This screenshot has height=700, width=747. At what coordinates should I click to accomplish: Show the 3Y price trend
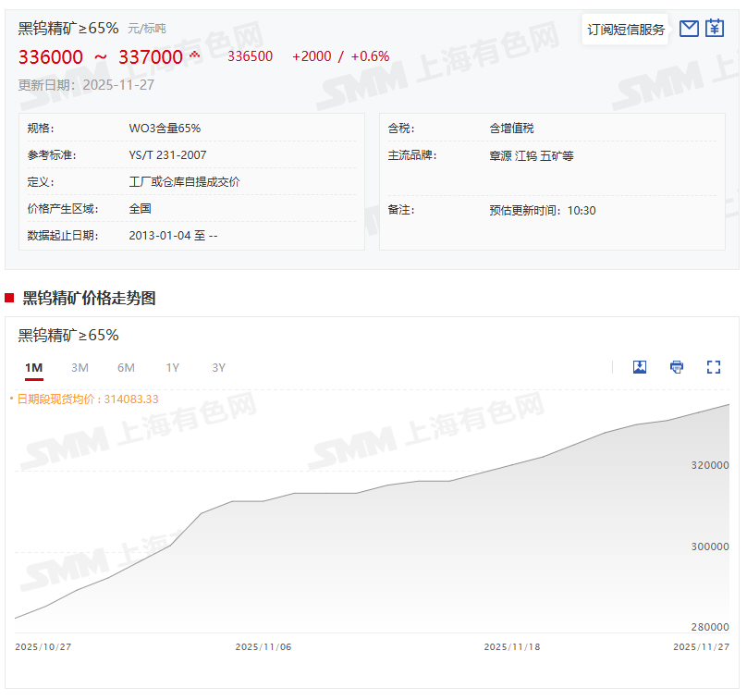coord(219,368)
